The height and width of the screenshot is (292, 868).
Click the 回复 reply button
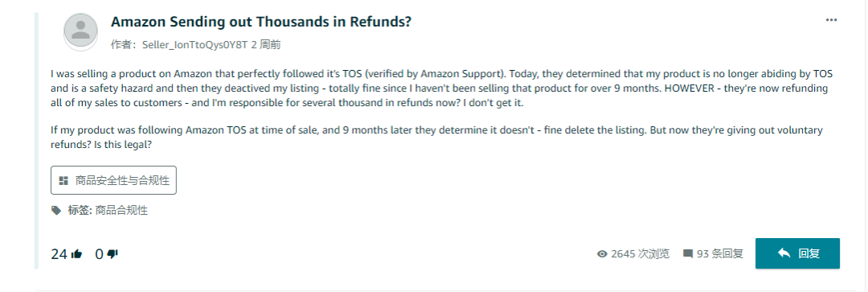[x=798, y=253]
